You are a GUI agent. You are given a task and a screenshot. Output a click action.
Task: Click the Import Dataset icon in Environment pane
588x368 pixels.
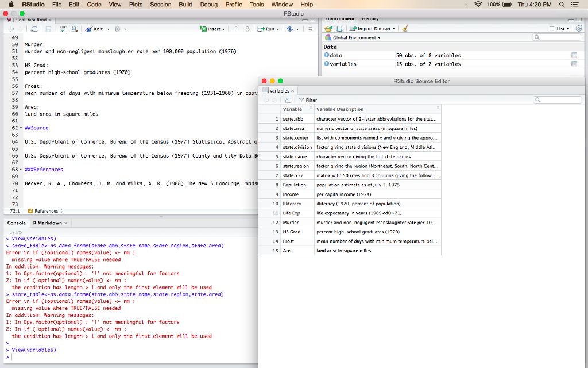[x=352, y=29]
